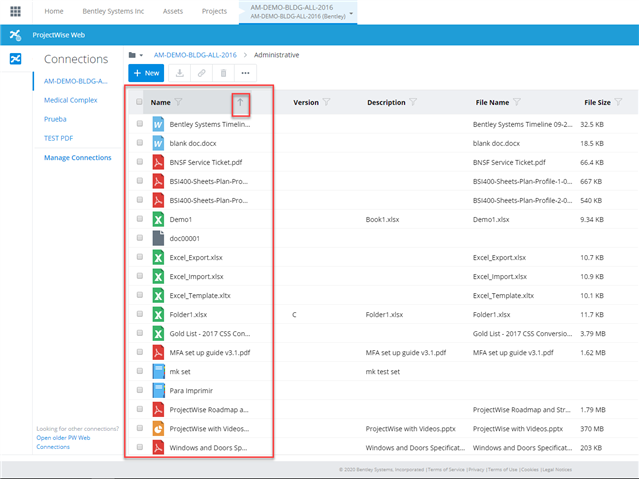Click the ProjectWise Web logo icon
Viewport: 639px width, 479px height.
(x=15, y=35)
